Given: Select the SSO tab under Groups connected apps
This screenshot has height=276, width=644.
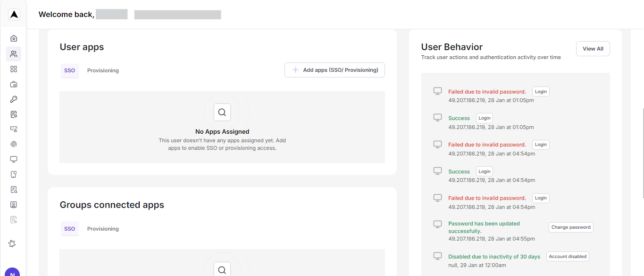Looking at the screenshot, I should [x=69, y=228].
